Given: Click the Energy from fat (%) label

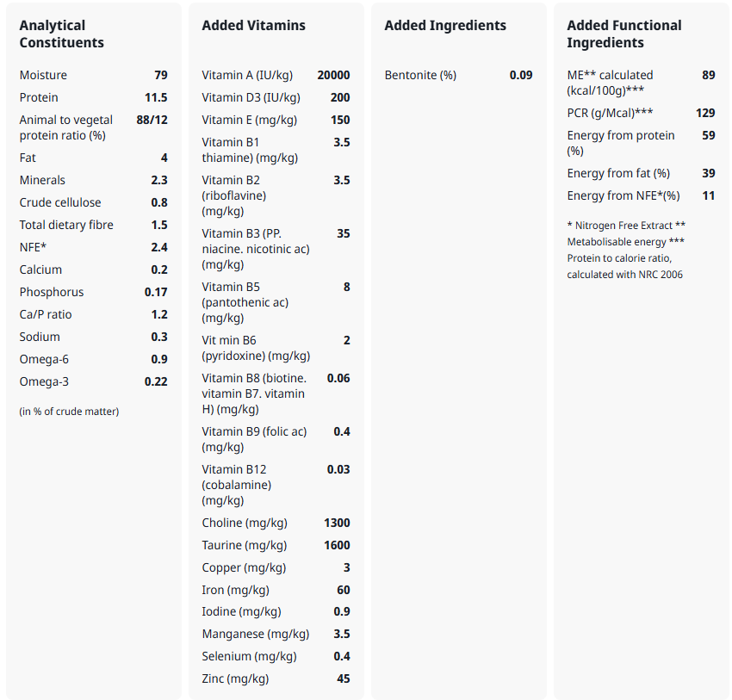Looking at the screenshot, I should tap(618, 174).
